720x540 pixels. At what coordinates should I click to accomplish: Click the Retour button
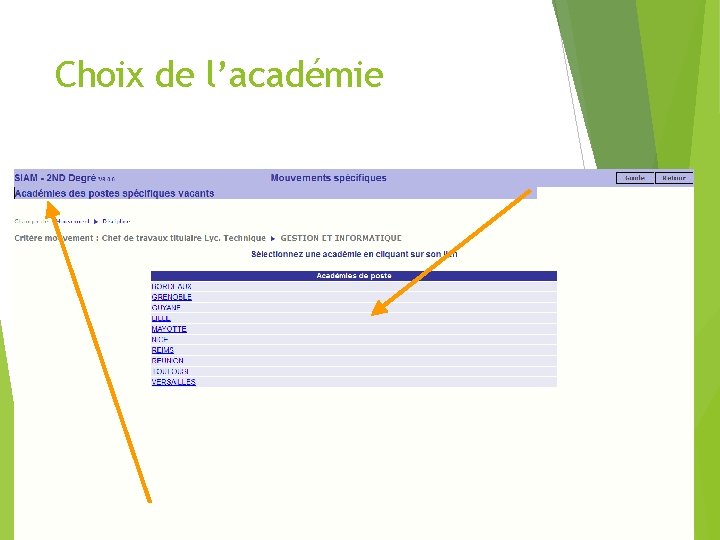click(x=674, y=178)
